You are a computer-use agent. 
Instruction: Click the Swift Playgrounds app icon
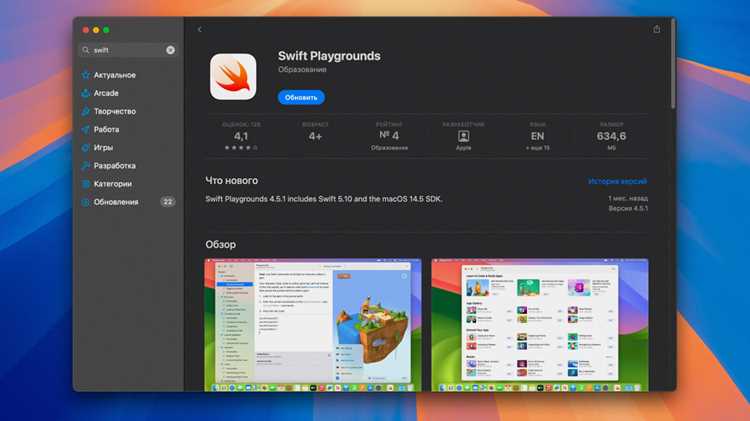(233, 77)
